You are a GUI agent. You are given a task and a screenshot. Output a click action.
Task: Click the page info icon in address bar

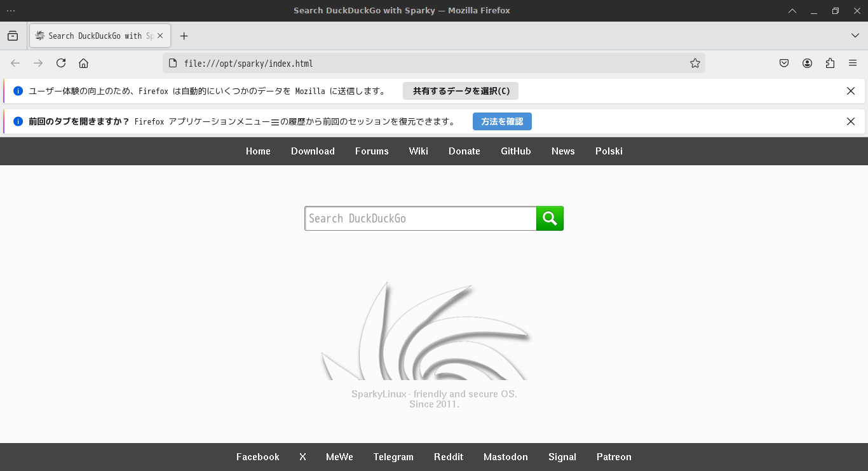(x=172, y=63)
